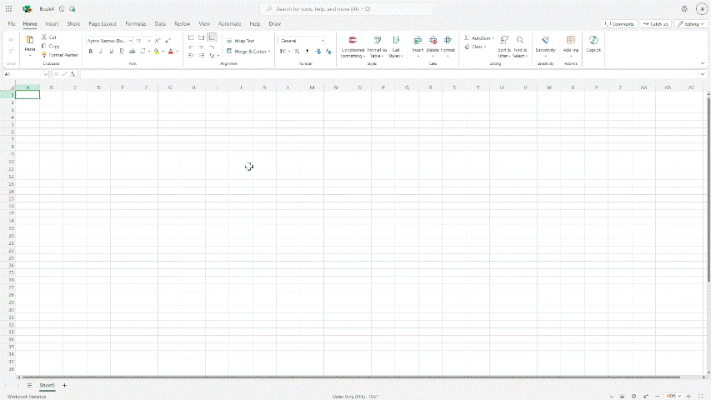711x400 pixels.
Task: Click the Insert Function fx icon
Action: pos(73,74)
